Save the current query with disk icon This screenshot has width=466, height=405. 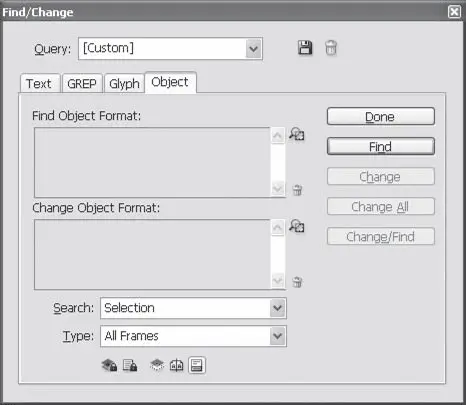click(x=305, y=48)
